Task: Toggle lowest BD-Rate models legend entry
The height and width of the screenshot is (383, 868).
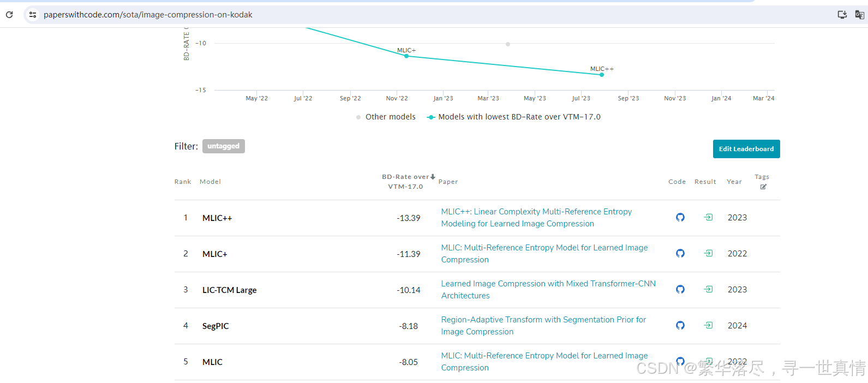Action: (x=513, y=117)
